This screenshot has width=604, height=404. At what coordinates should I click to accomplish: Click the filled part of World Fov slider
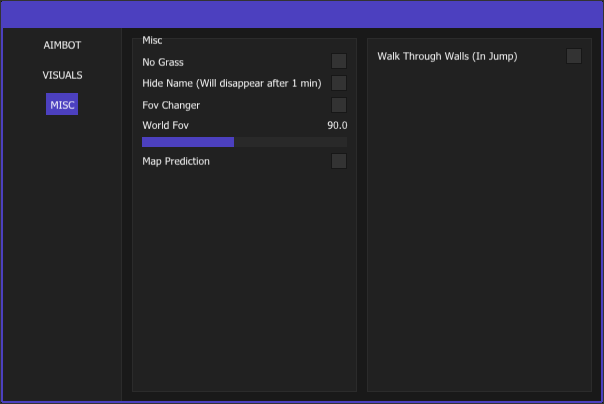click(187, 142)
